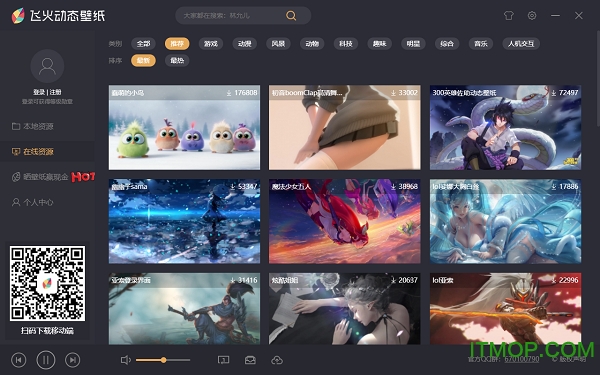Skip to previous wallpaper

19,360
